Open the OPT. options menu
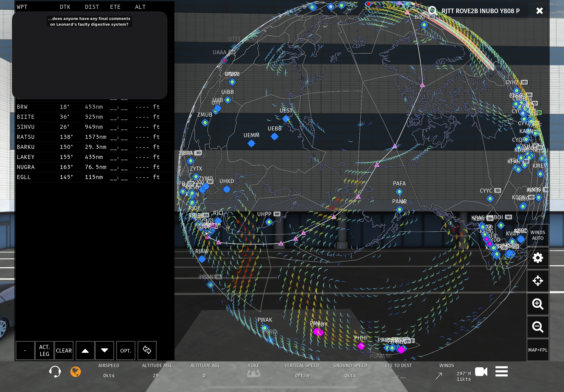Image resolution: width=564 pixels, height=392 pixels. [126, 350]
